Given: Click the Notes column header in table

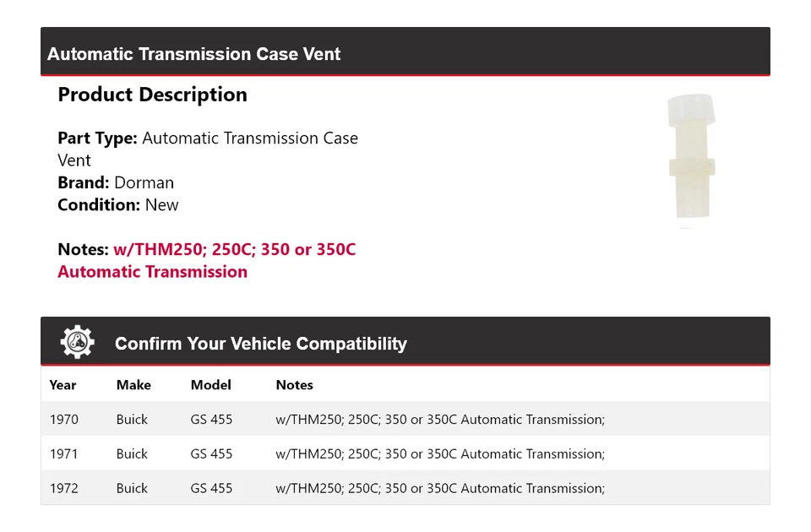Looking at the screenshot, I should [x=294, y=385].
